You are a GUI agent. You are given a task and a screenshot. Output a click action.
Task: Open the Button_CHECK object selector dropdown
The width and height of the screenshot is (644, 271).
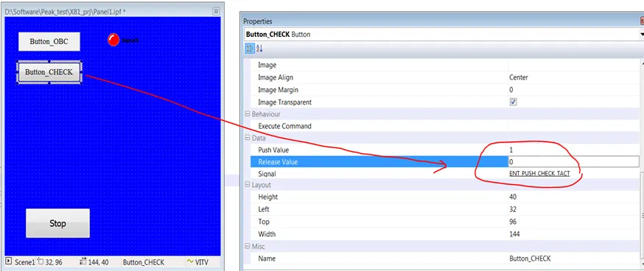(642, 35)
